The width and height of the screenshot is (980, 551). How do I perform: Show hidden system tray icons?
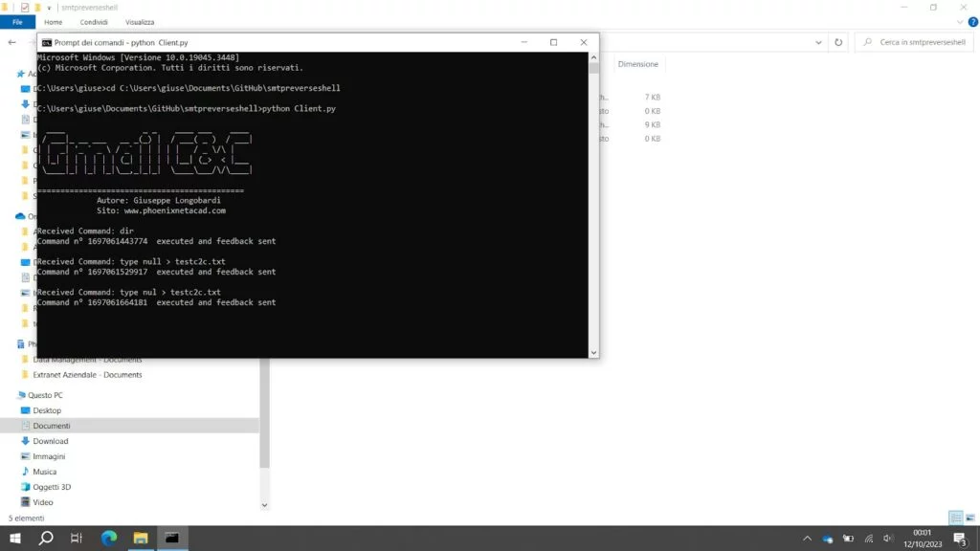point(808,539)
